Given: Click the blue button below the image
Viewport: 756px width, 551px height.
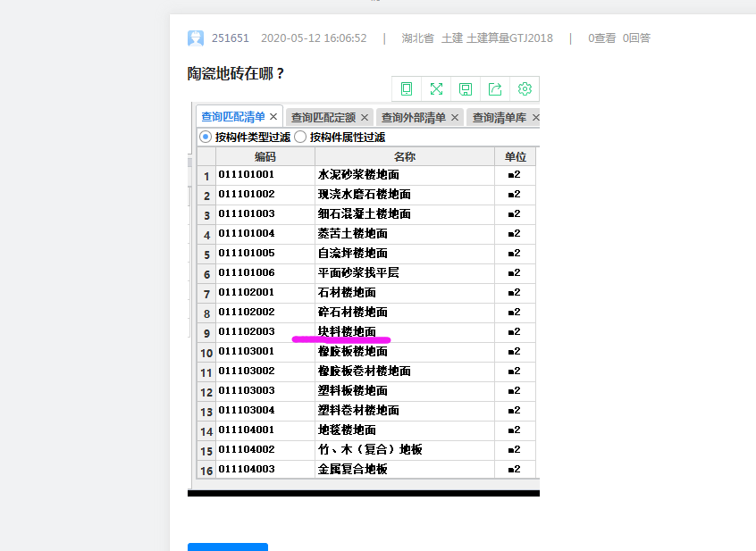Looking at the screenshot, I should (x=228, y=547).
